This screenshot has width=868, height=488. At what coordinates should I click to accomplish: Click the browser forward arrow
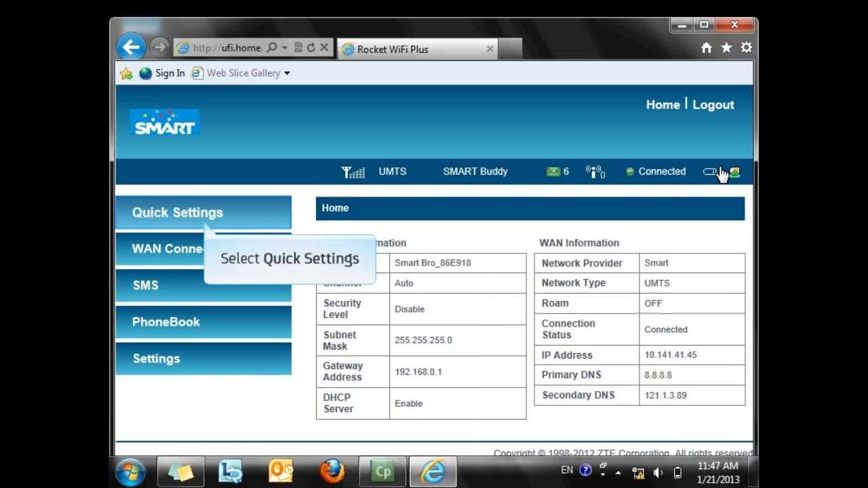click(159, 47)
